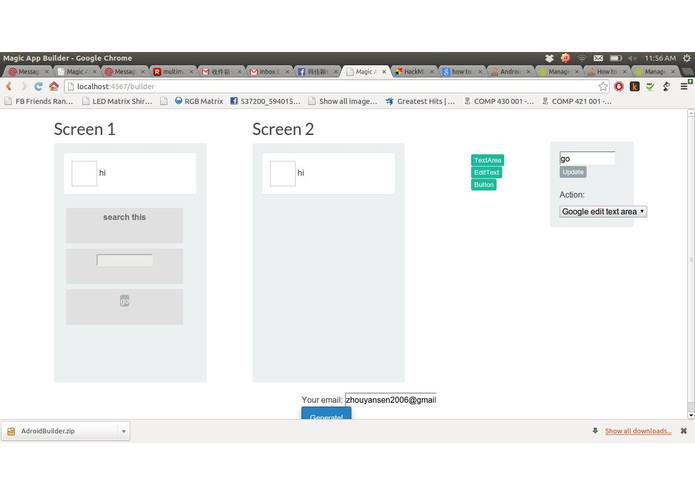The height and width of the screenshot is (494, 695).
Task: Go back with the browser back arrow
Action: (x=8, y=86)
